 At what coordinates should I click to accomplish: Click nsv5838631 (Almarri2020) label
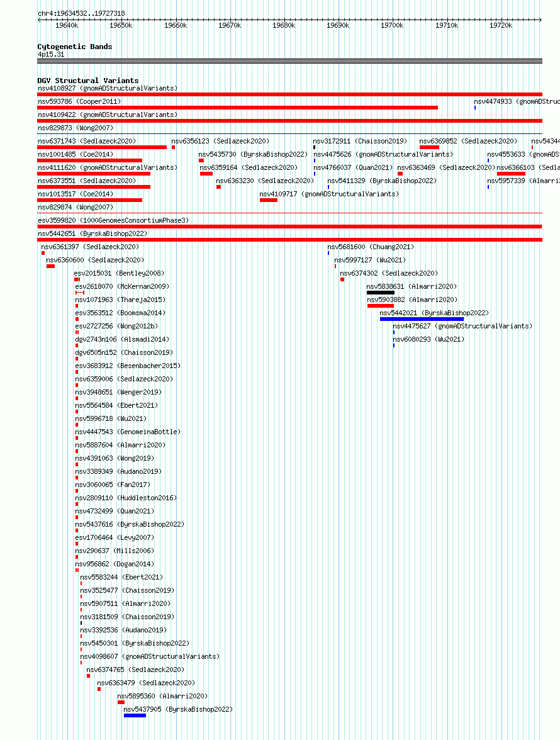(x=412, y=286)
